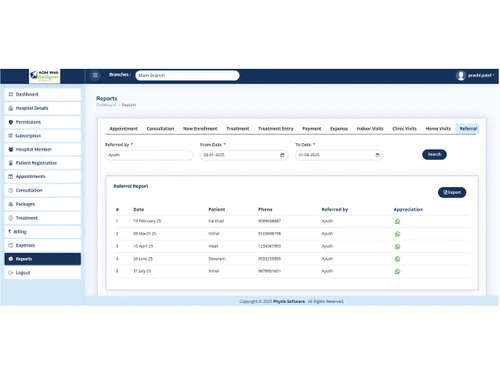Image resolution: width=500 pixels, height=375 pixels.
Task: Click the Consultation icon in sidebar
Action: click(11, 190)
